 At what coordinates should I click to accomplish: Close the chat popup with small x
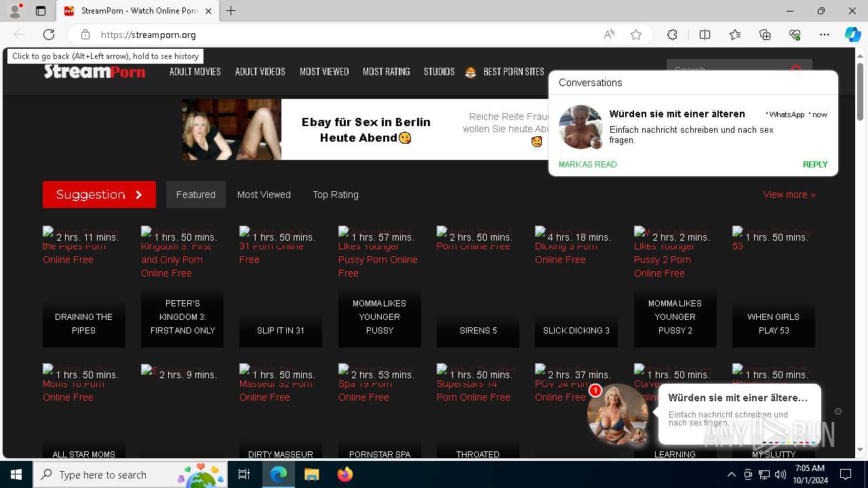pyautogui.click(x=838, y=411)
